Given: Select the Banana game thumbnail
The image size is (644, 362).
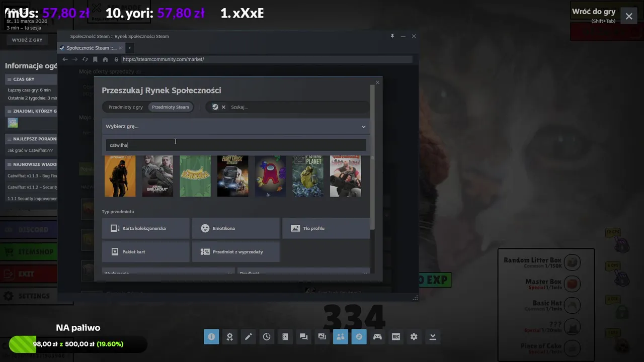Looking at the screenshot, I should (x=195, y=176).
